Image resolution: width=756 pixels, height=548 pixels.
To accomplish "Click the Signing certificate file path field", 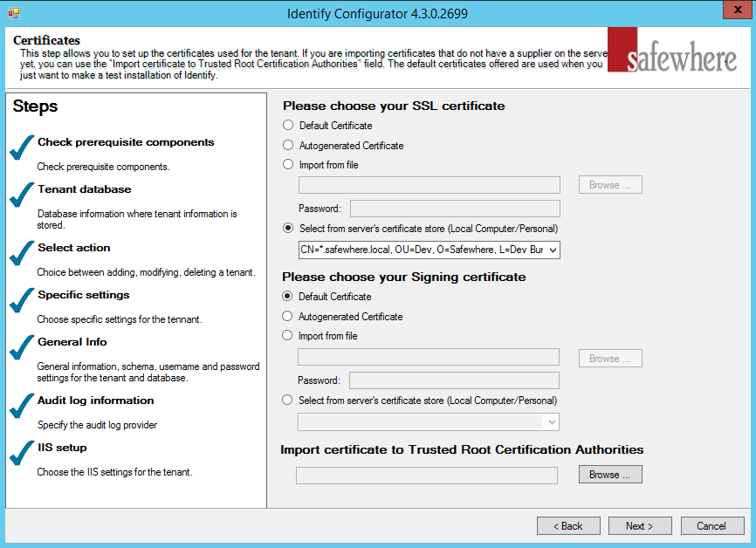I will (429, 357).
